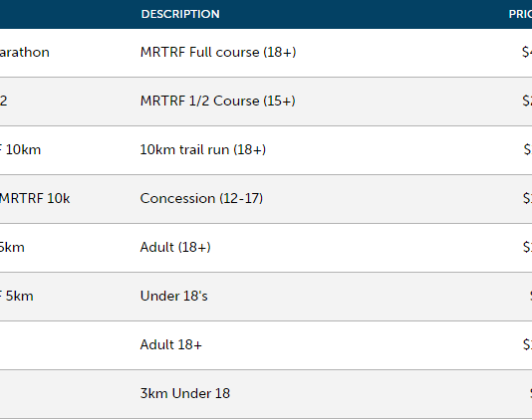The width and height of the screenshot is (532, 420).
Task: Select the MRTRF 10k ticket name
Action: pyautogui.click(x=35, y=198)
